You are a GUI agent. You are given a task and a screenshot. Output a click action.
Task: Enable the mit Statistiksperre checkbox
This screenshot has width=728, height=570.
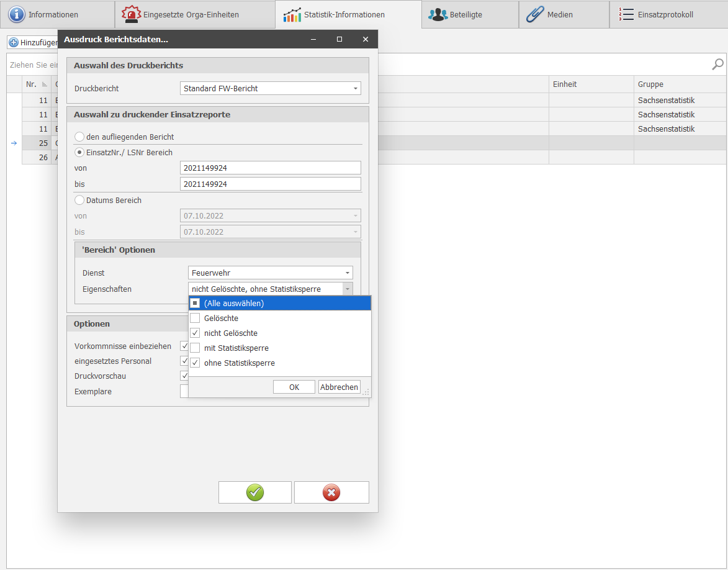pos(195,348)
